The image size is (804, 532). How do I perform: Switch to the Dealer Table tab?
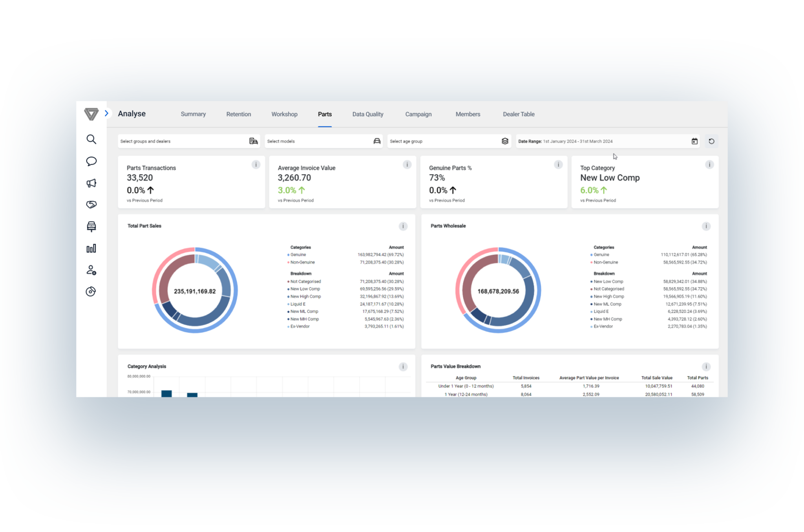(x=519, y=114)
